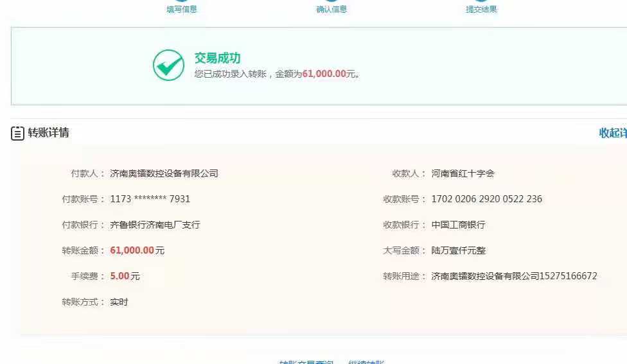Click payee name 河南省红十字会
627x364 pixels.
(x=463, y=173)
